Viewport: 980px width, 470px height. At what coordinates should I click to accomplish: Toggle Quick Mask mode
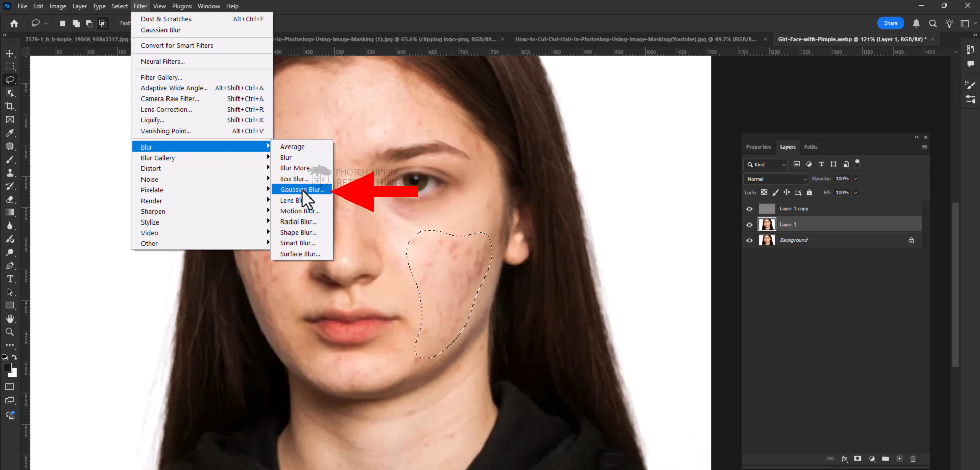[x=9, y=387]
